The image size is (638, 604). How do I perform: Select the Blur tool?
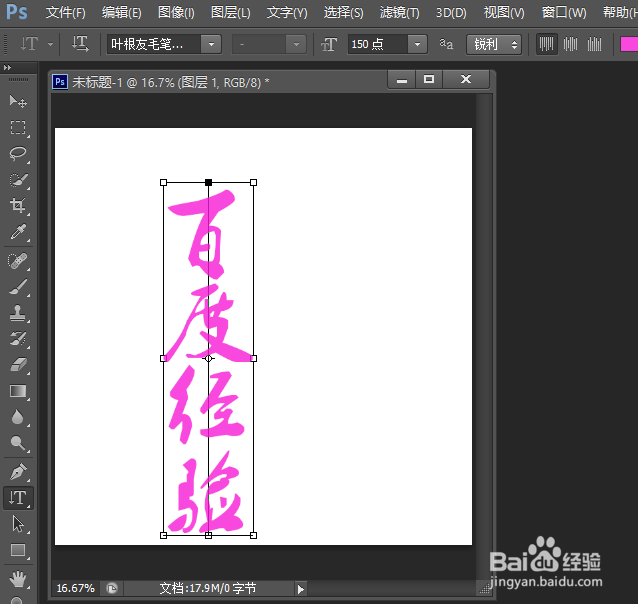click(18, 417)
